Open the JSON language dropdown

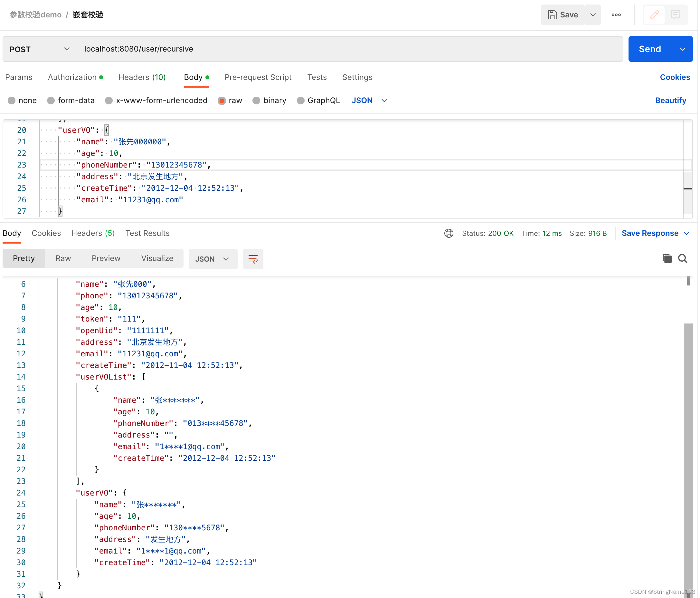coord(369,101)
